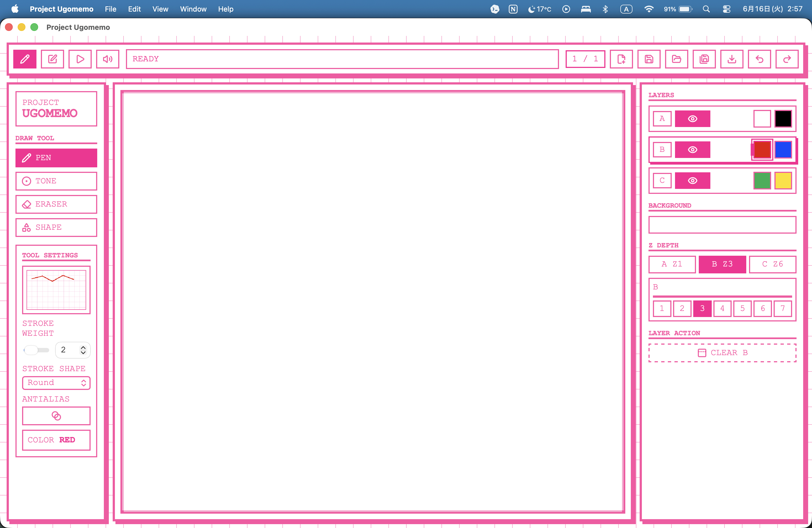This screenshot has height=528, width=812.
Task: Pick the blue swatch on layer B
Action: click(783, 150)
